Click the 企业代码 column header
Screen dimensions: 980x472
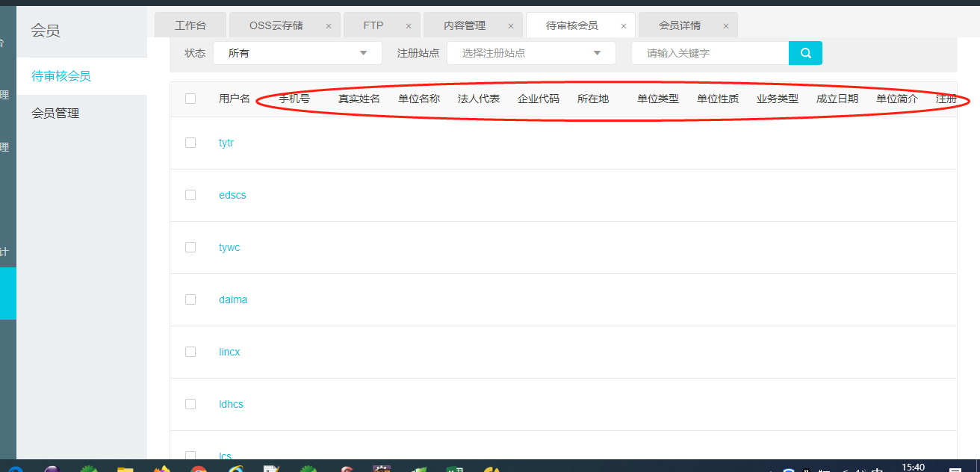[539, 99]
